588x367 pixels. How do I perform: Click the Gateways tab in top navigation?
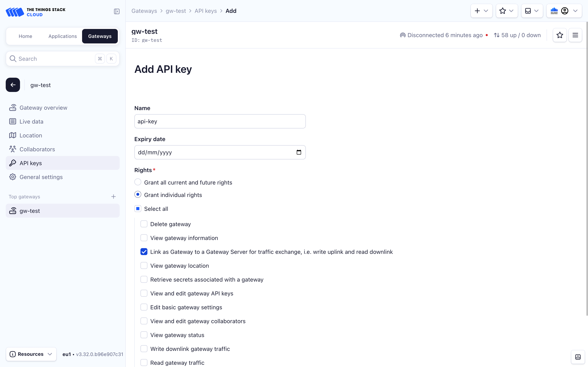click(x=99, y=36)
